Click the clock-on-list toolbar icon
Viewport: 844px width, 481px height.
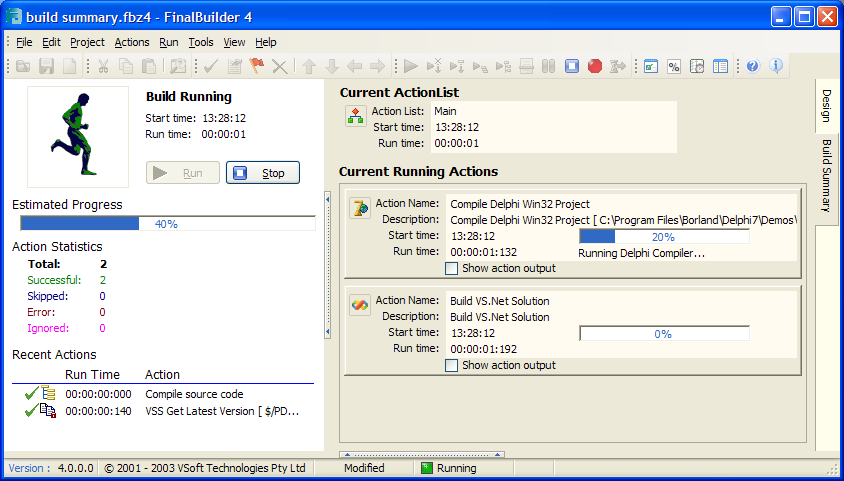point(697,66)
